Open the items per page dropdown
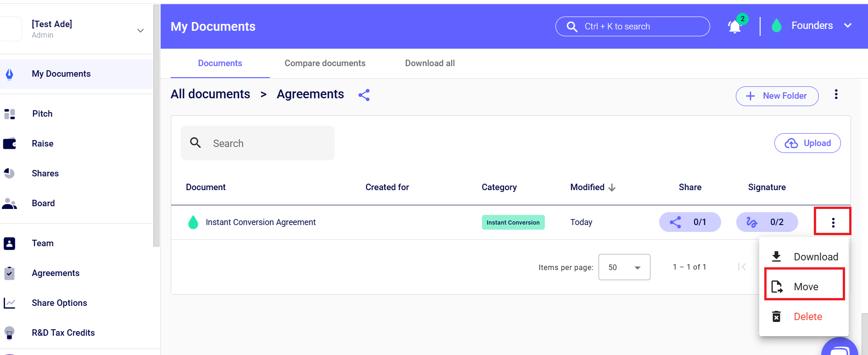The image size is (868, 355). (x=624, y=267)
